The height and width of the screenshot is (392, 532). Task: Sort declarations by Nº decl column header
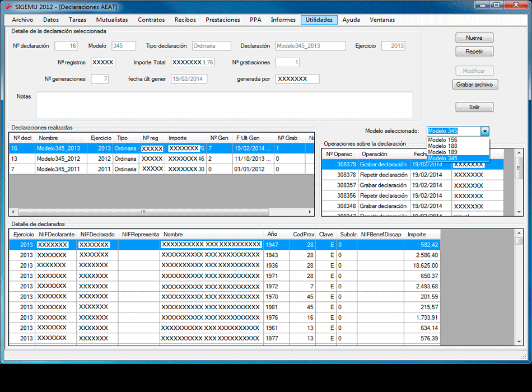[x=22, y=138]
